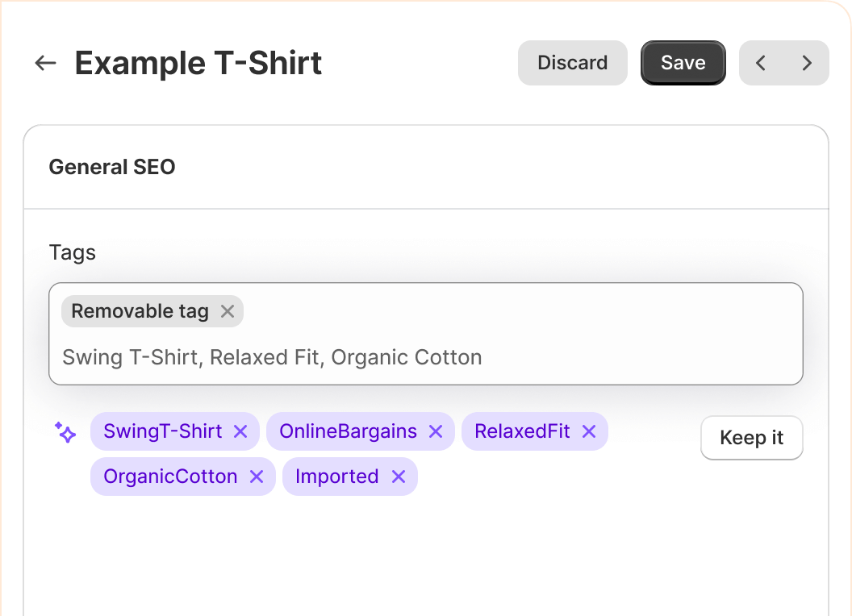Viewport: 852px width, 616px height.
Task: Remove the OnlineBargains suggested tag
Action: (x=436, y=431)
